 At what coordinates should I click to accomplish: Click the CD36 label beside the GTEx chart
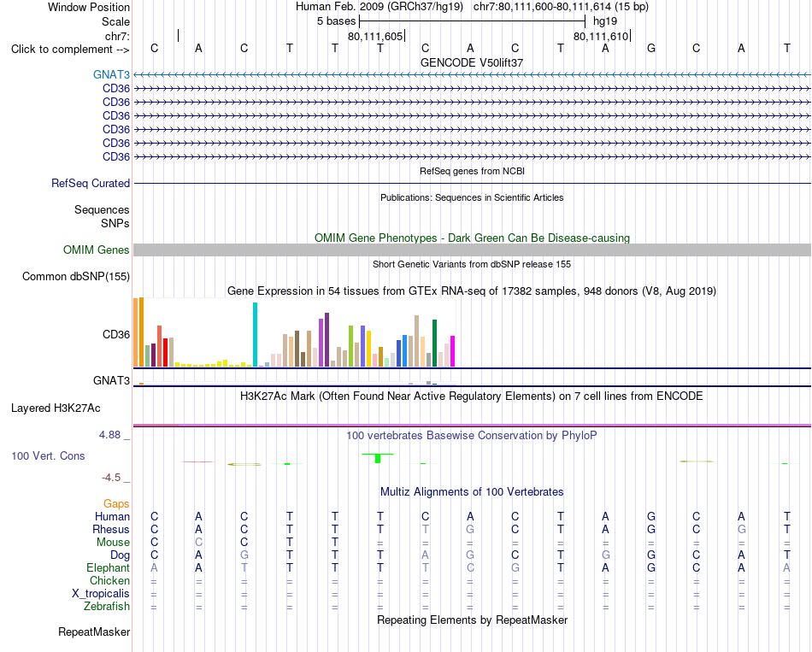116,334
